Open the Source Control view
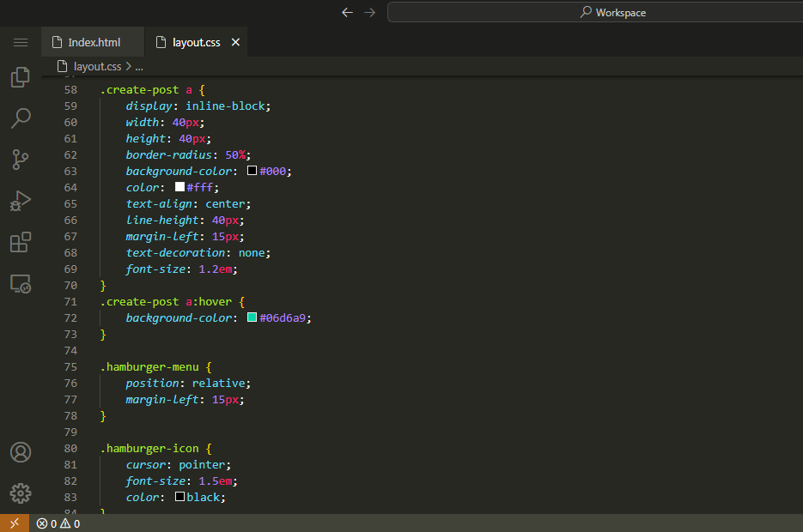 (x=21, y=159)
